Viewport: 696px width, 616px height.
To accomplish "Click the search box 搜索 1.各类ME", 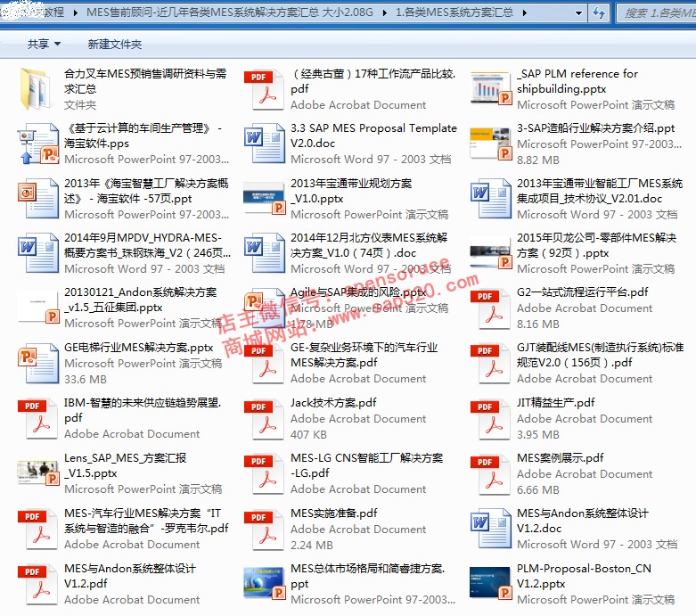I will pyautogui.click(x=657, y=12).
